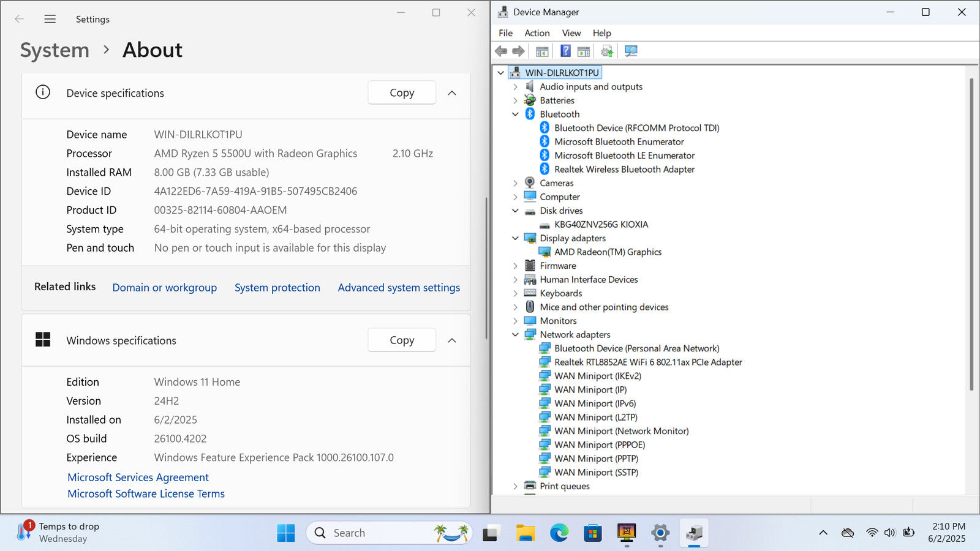This screenshot has width=980, height=551.
Task: Click the Update driver toolbar icon with green arrow
Action: pos(607,51)
